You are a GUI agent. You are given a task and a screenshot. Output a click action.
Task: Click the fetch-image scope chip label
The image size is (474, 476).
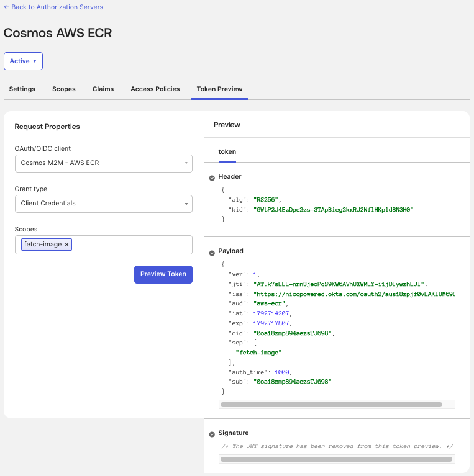pos(43,244)
